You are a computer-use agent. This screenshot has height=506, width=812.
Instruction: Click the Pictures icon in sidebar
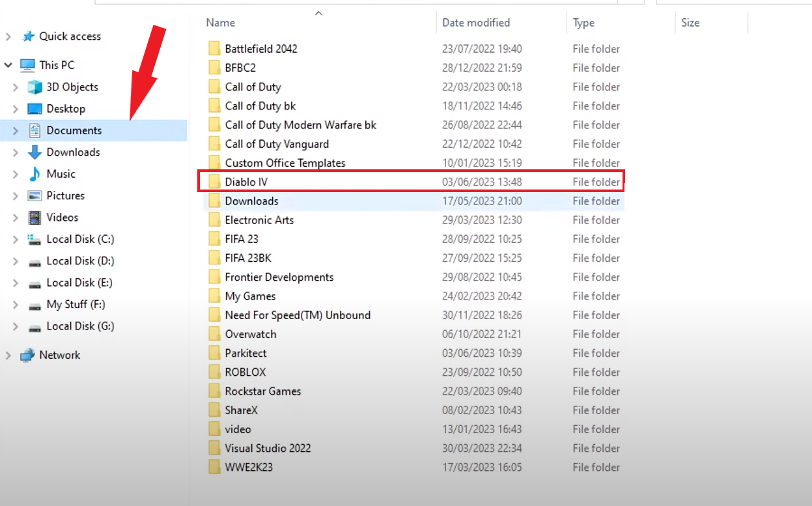coord(35,196)
